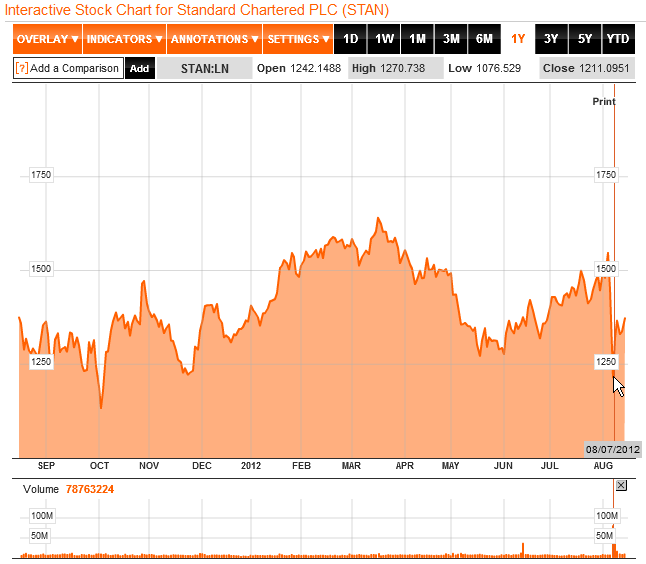The width and height of the screenshot is (646, 564).
Task: Click the STAN:LN ticker label
Action: click(204, 68)
